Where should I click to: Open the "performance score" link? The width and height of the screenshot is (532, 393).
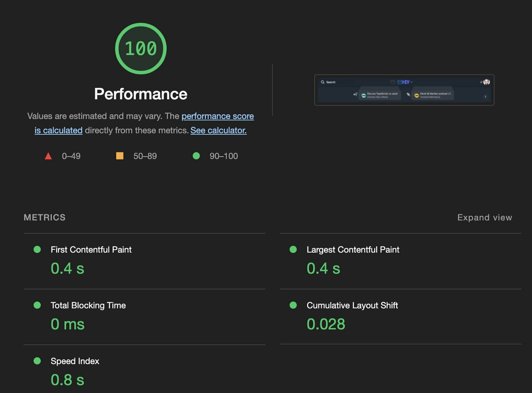pyautogui.click(x=218, y=116)
